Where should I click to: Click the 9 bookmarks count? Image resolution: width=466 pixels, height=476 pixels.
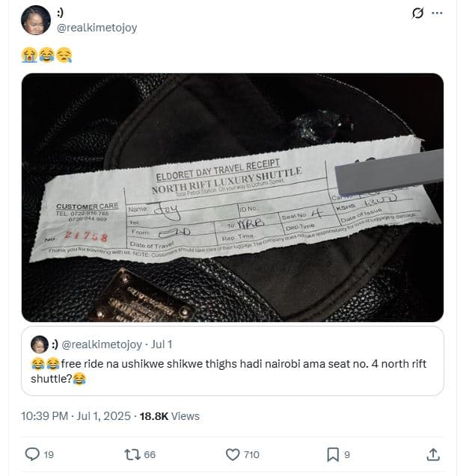[347, 455]
